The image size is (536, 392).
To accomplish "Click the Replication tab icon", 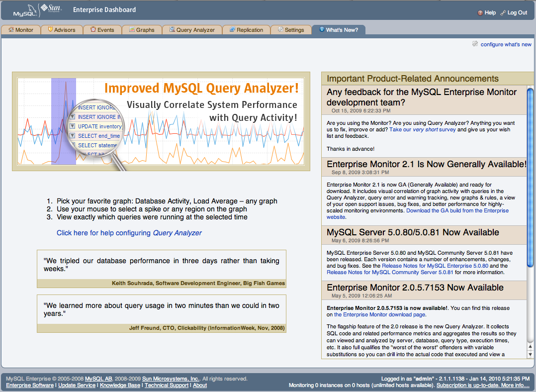I will [232, 30].
